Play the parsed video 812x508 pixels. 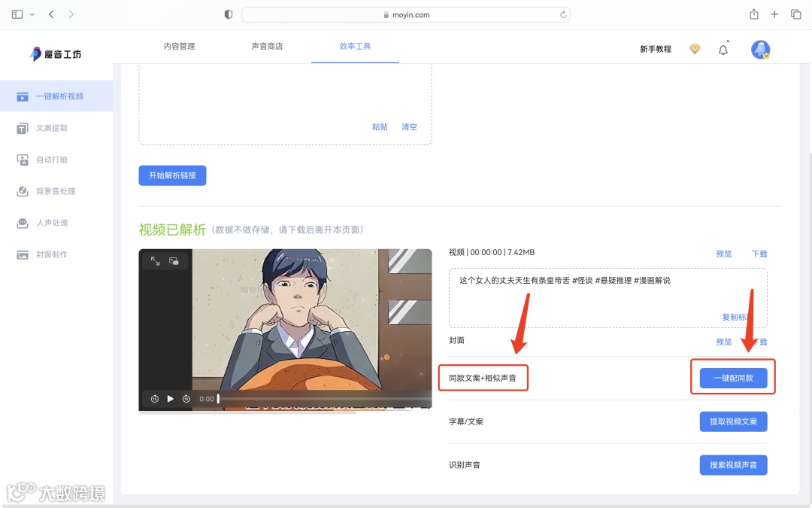tap(170, 400)
